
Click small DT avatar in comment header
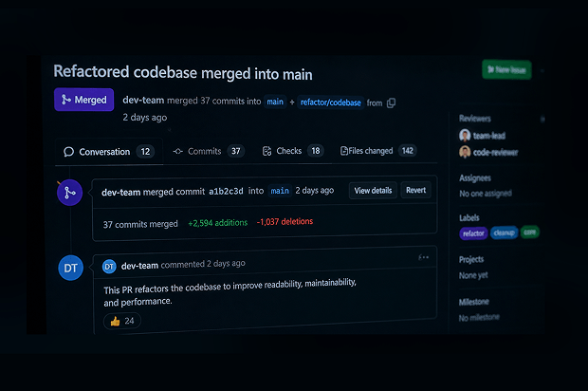(x=109, y=267)
